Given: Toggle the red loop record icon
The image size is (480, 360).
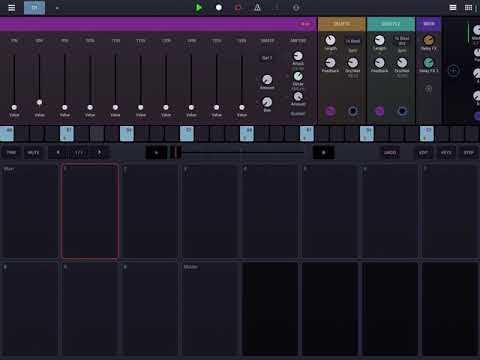Looking at the screenshot, I should click(x=238, y=7).
